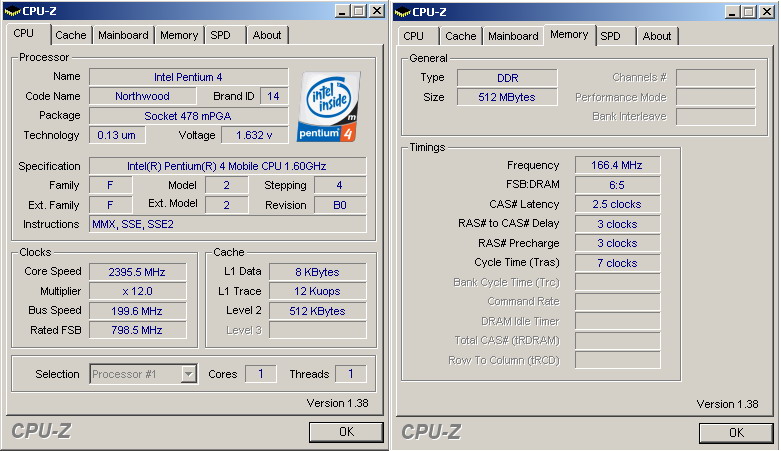781x451 pixels.
Task: Click the empty Level 3 cache field
Action: (x=317, y=330)
